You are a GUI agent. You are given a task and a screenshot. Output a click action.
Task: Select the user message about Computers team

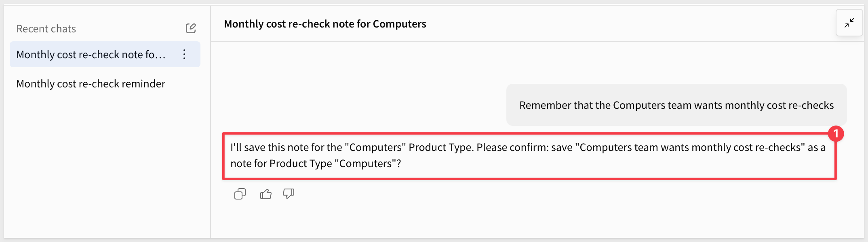pos(676,105)
